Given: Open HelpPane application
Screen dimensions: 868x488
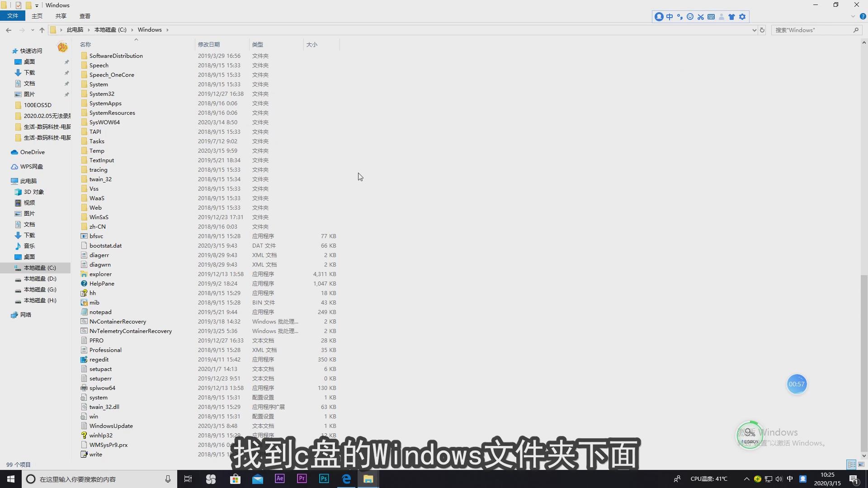Looking at the screenshot, I should tap(102, 283).
